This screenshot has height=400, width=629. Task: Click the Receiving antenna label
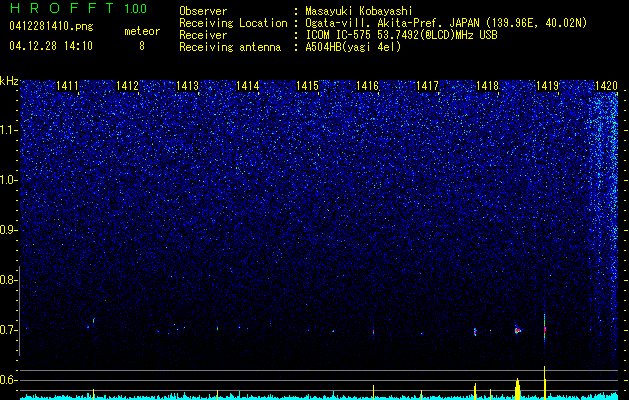(x=230, y=47)
